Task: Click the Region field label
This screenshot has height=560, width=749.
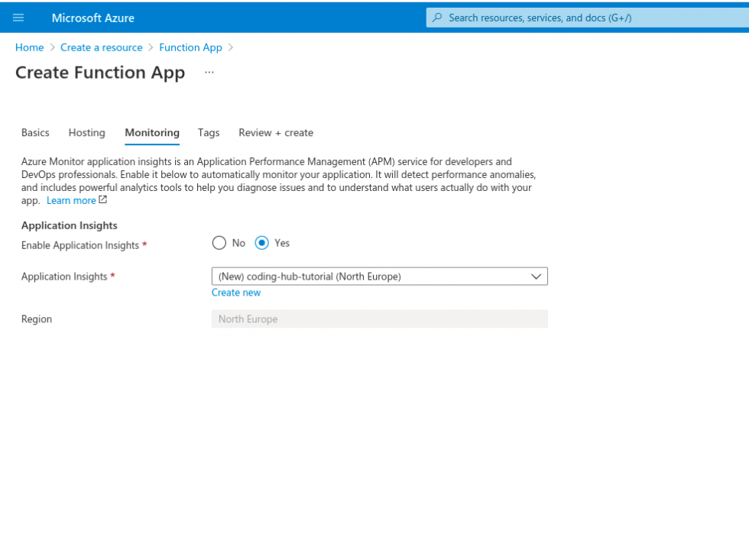Action: pyautogui.click(x=37, y=319)
